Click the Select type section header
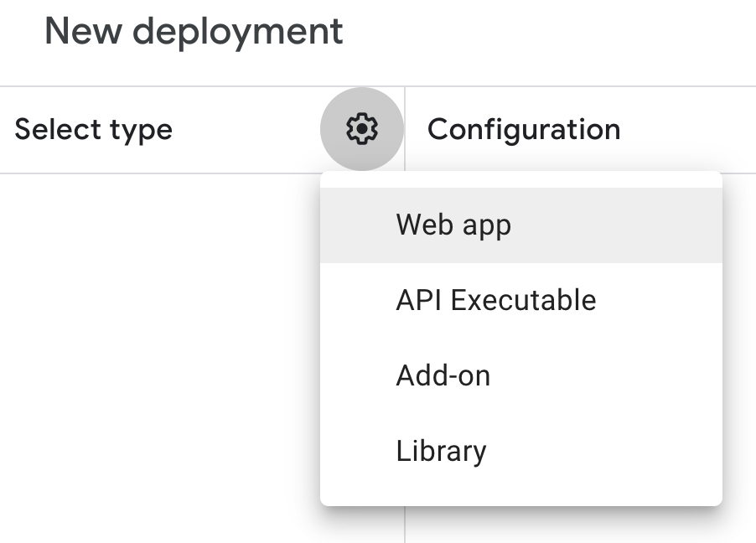Screen dimensions: 756x543 (x=94, y=130)
